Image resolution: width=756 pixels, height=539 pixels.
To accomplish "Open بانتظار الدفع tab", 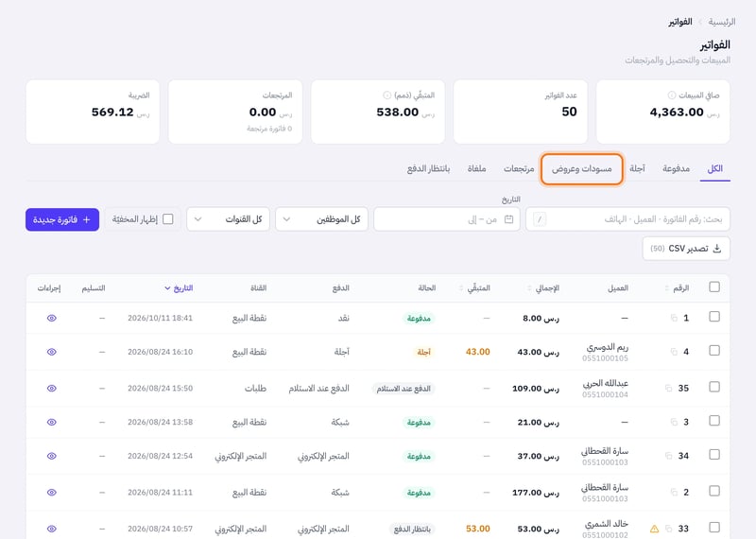I will tap(429, 168).
